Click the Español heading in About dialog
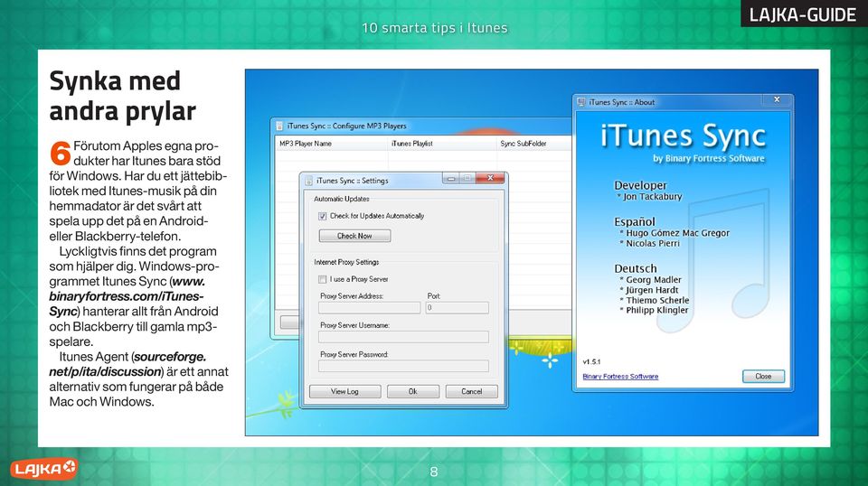This screenshot has width=868, height=486. click(635, 222)
